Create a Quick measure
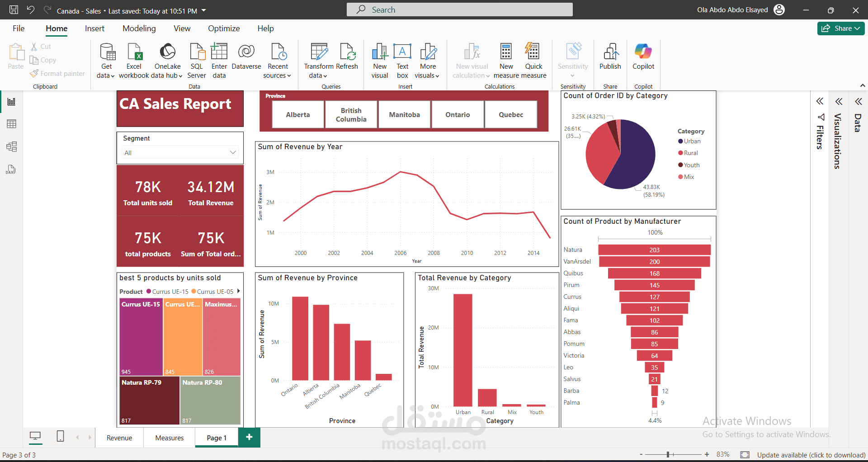The image size is (868, 462). pos(533,61)
